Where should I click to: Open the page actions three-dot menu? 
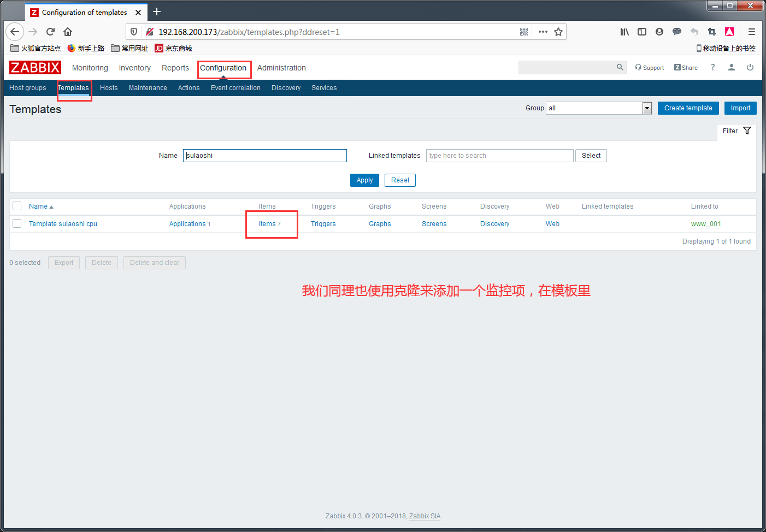coord(543,32)
